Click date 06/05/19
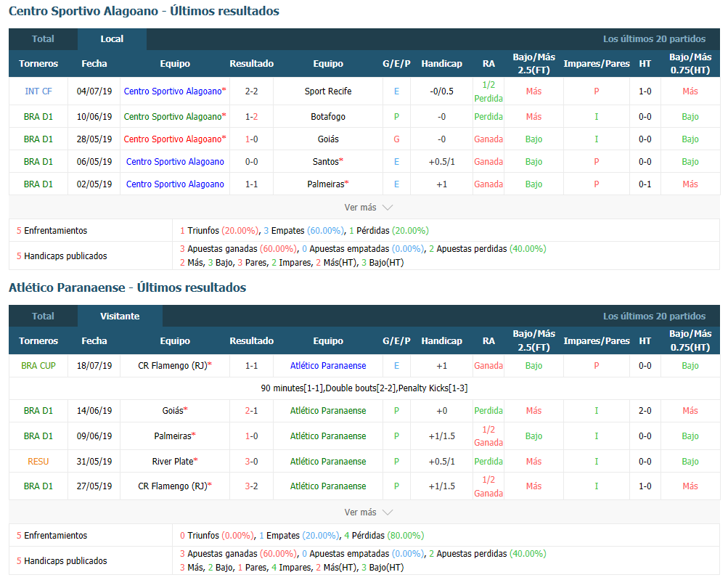 click(94, 162)
